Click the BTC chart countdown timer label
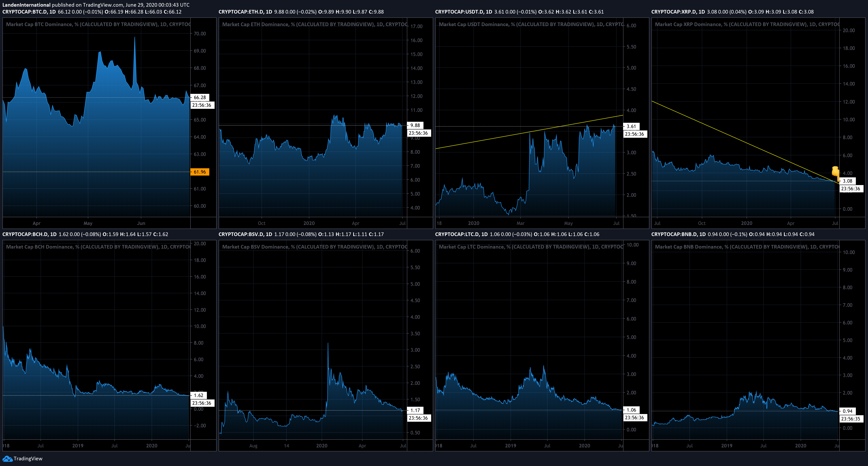 tap(202, 105)
